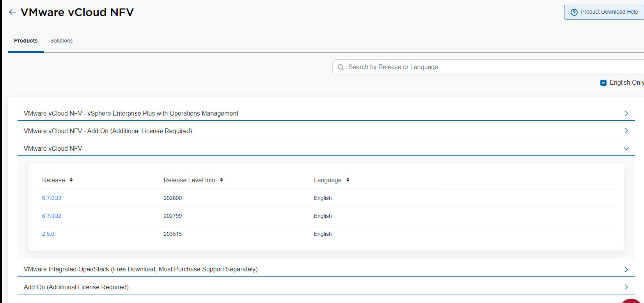Viewport: 644px width, 303px height.
Task: Click the magnifier icon in the search box
Action: [341, 67]
